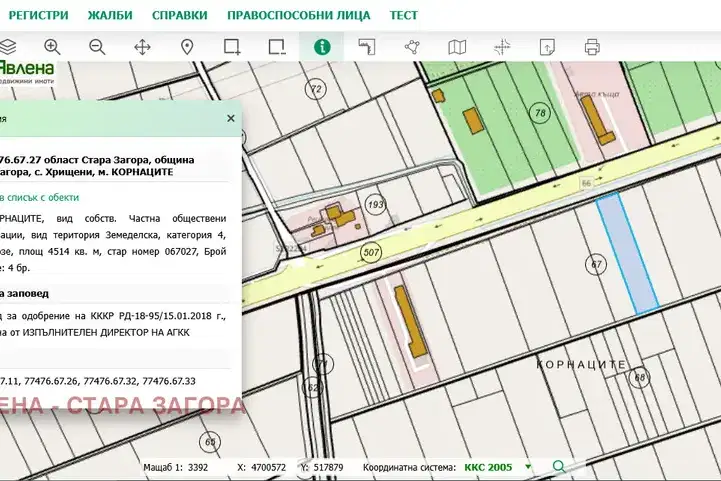Open the objects list link in panel
Viewport: 721px width, 481px height.
pos(40,197)
